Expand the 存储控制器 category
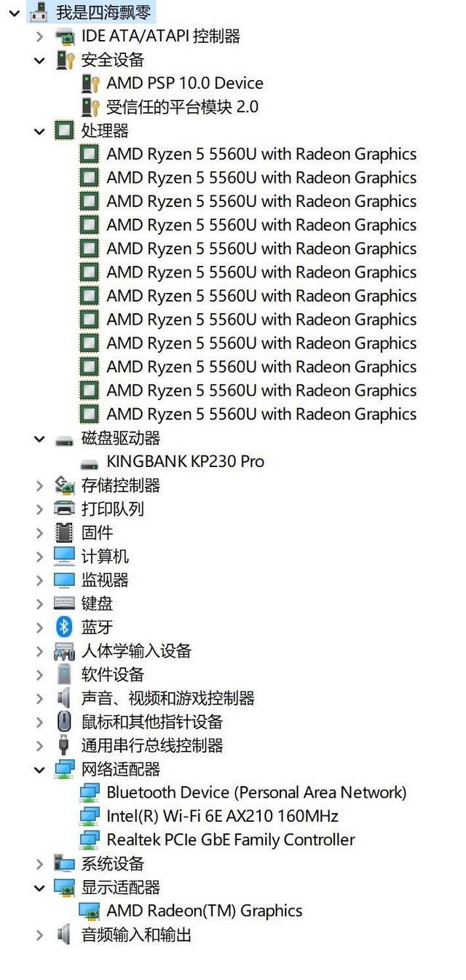Screen dimensions: 466x980 39,485
